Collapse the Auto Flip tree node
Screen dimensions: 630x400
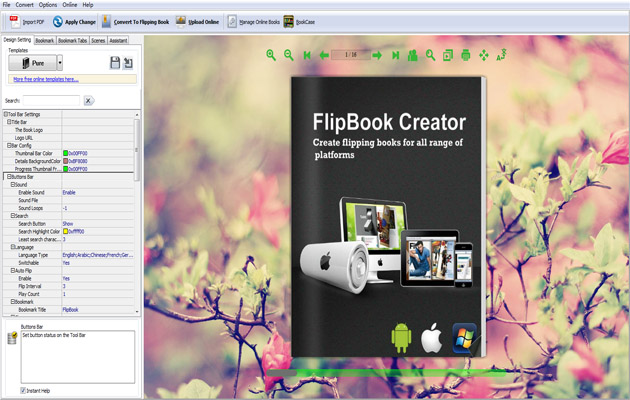pyautogui.click(x=12, y=270)
